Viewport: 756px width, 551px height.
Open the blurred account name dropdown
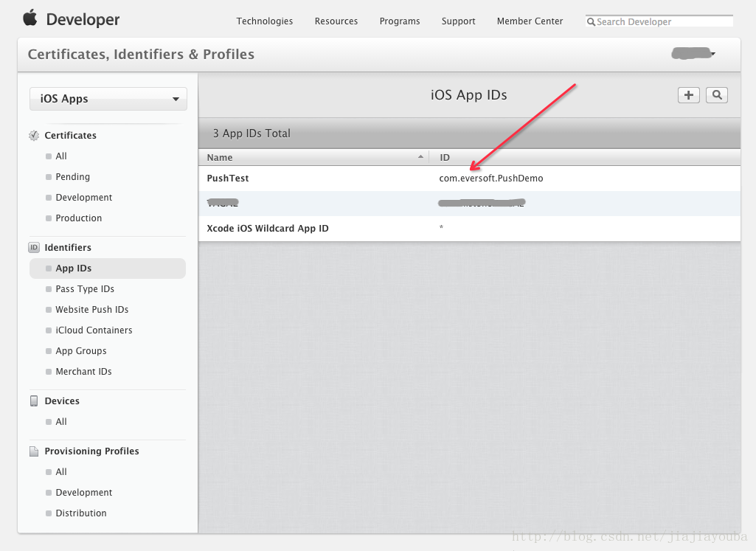point(693,53)
